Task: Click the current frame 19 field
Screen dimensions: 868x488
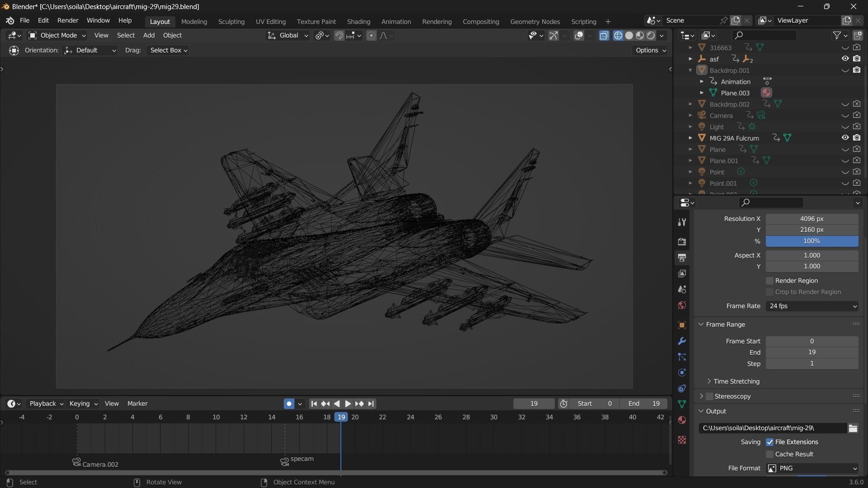Action: (x=534, y=404)
